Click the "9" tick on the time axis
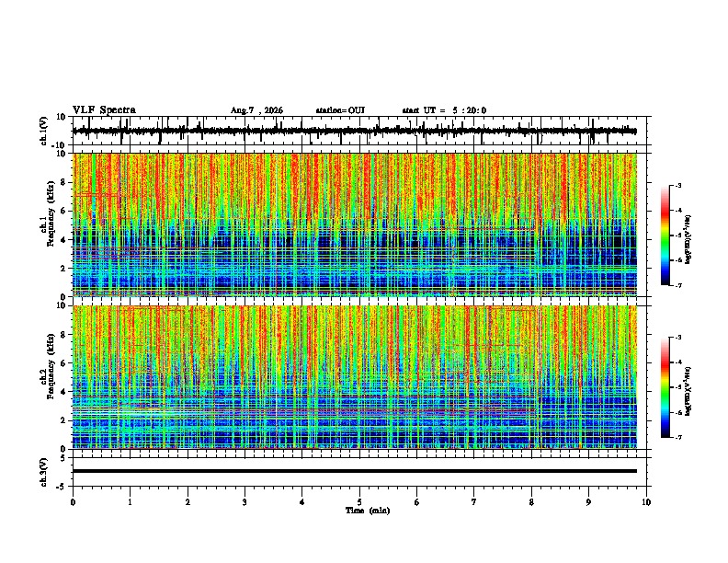 pos(589,502)
